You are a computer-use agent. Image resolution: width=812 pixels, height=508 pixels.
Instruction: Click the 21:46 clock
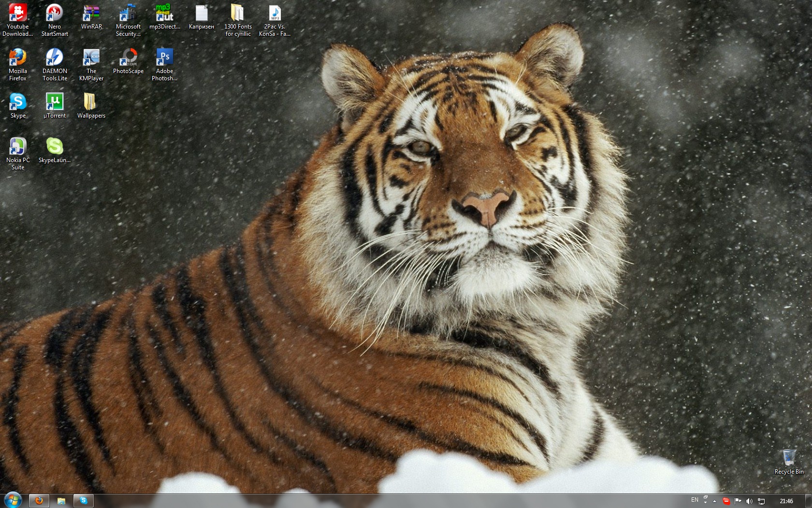click(786, 501)
